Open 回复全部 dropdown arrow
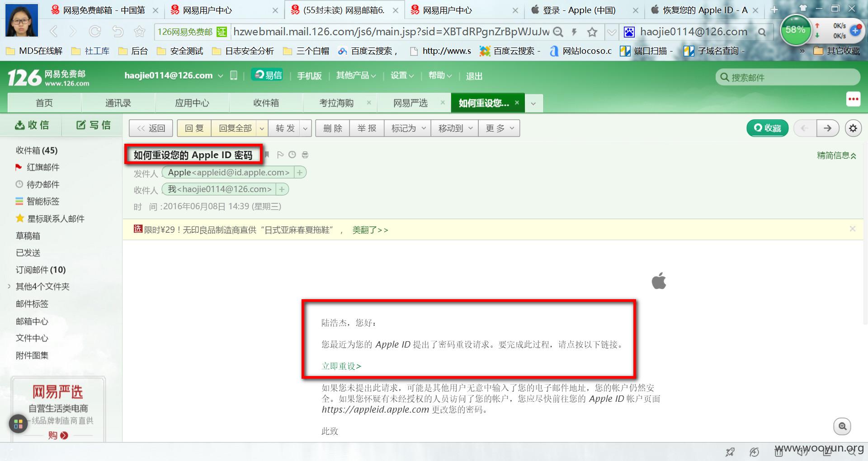The image size is (868, 461). coord(262,128)
